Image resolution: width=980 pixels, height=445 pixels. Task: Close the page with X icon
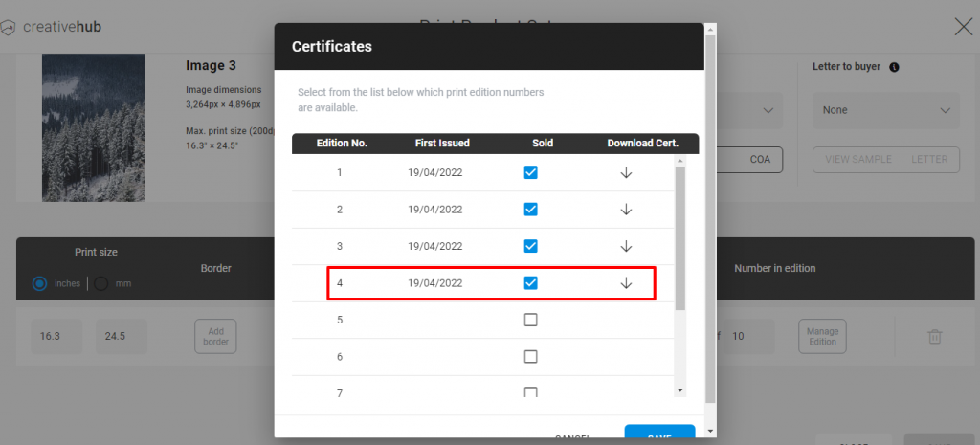pyautogui.click(x=963, y=27)
